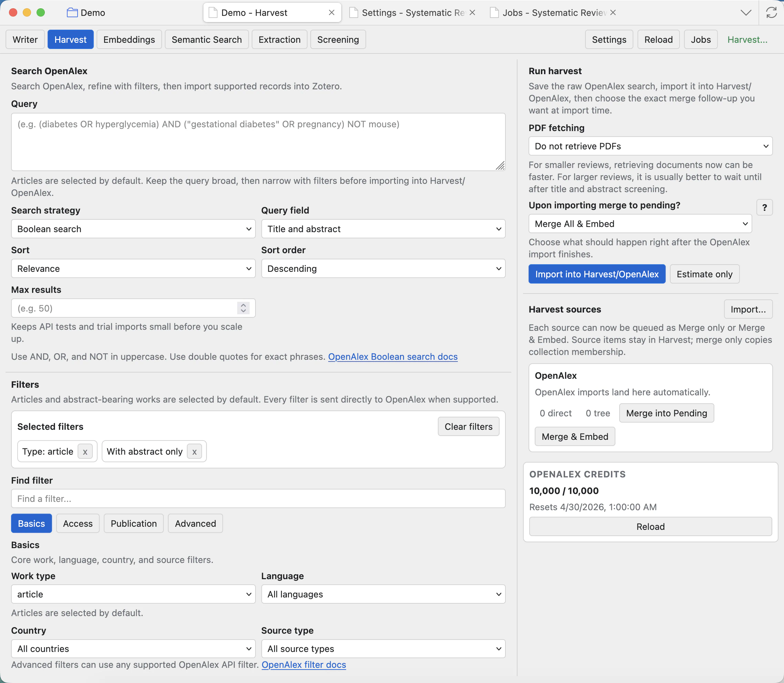Click the Demo title bar label

pyautogui.click(x=93, y=12)
